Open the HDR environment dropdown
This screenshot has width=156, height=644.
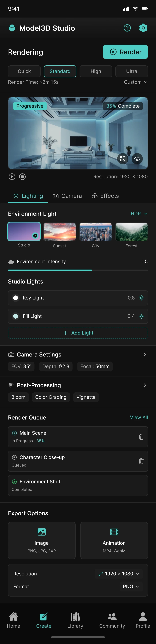(139, 214)
